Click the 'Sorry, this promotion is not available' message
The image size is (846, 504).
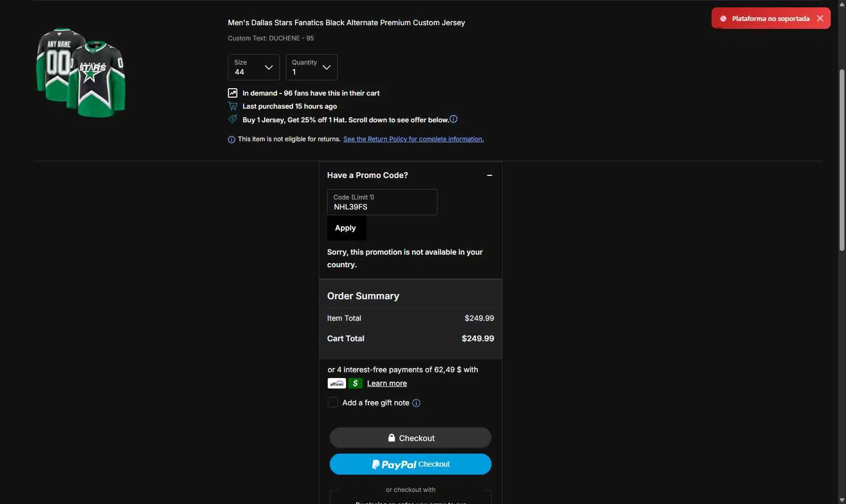pos(405,258)
